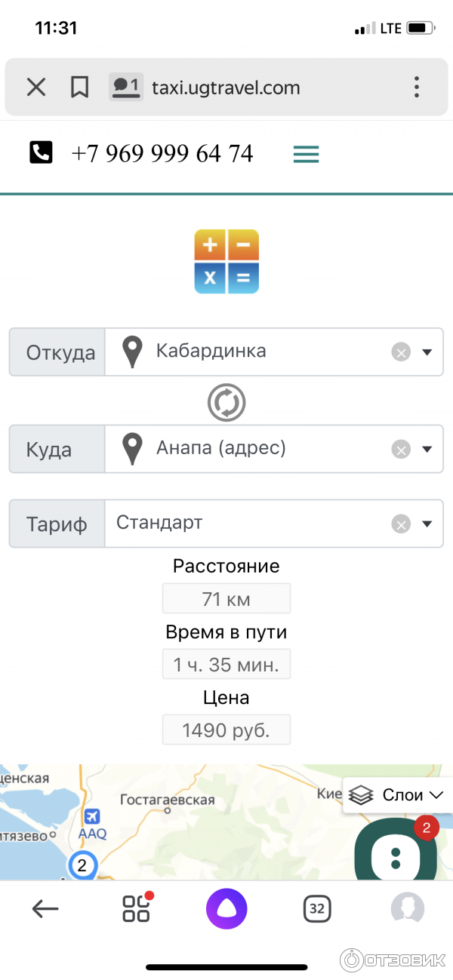Expand the Куда dropdown arrow
Image resolution: width=453 pixels, height=980 pixels.
tap(427, 450)
